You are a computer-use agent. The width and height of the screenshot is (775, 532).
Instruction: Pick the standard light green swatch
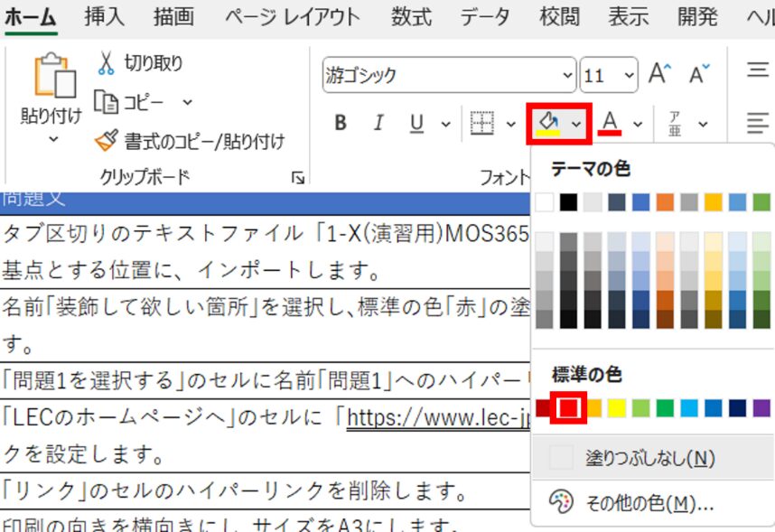click(x=641, y=408)
